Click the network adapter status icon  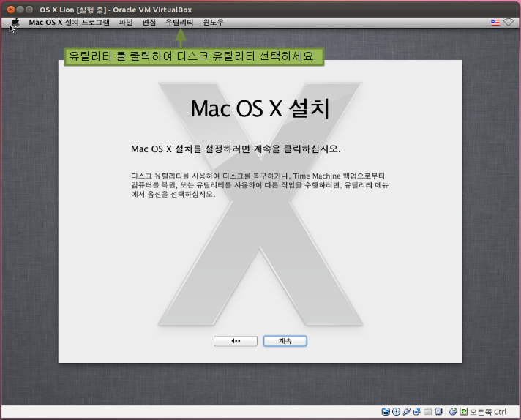(x=417, y=412)
